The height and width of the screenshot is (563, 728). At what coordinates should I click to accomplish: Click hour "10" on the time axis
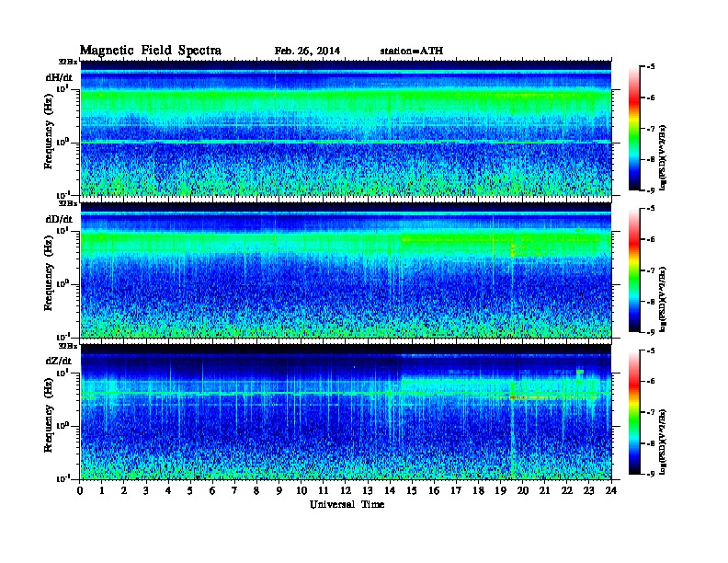coord(301,490)
